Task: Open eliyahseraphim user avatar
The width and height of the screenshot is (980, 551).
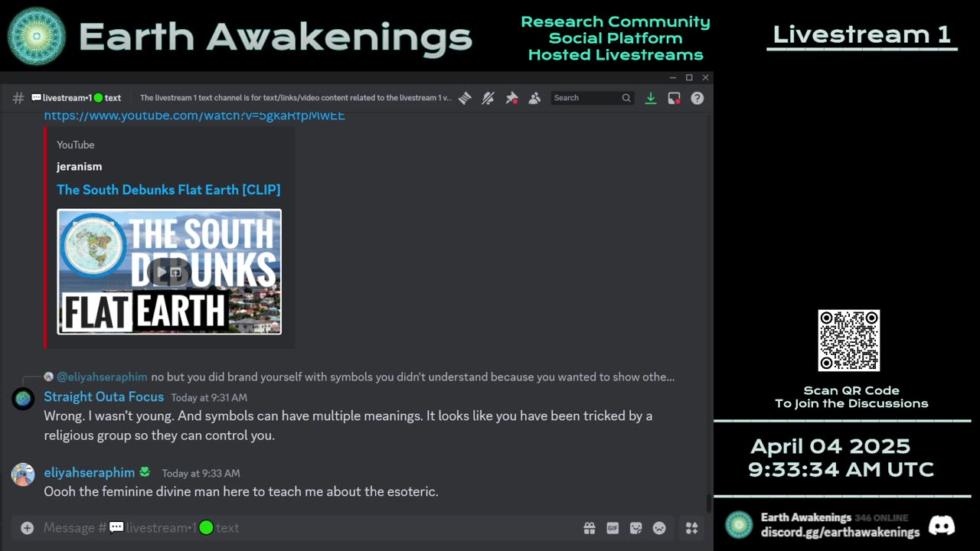Action: (x=23, y=474)
